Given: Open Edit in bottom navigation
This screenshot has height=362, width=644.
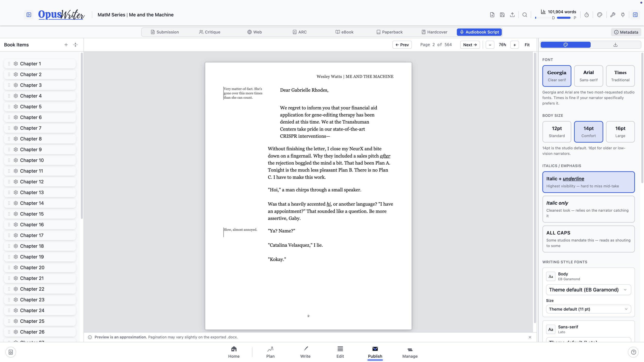Looking at the screenshot, I should (340, 352).
